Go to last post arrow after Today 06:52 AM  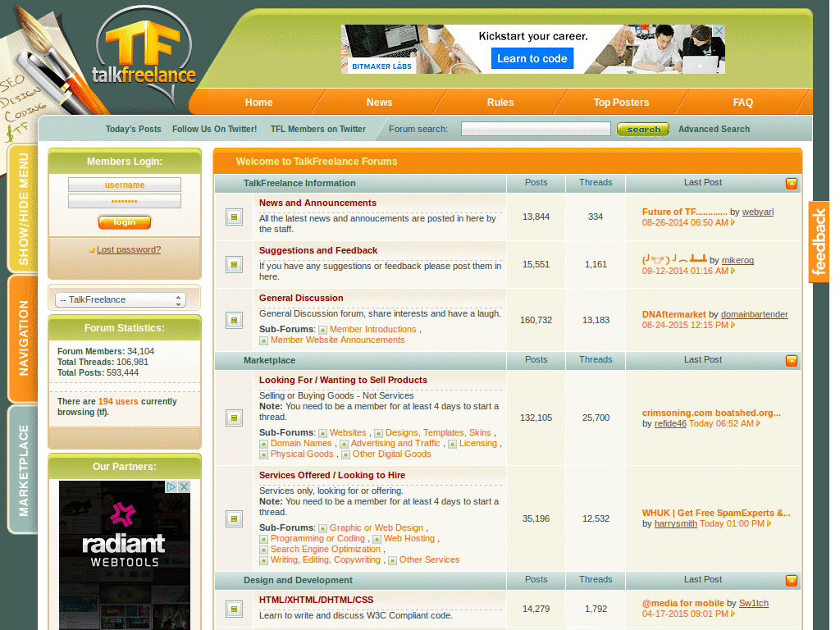758,423
